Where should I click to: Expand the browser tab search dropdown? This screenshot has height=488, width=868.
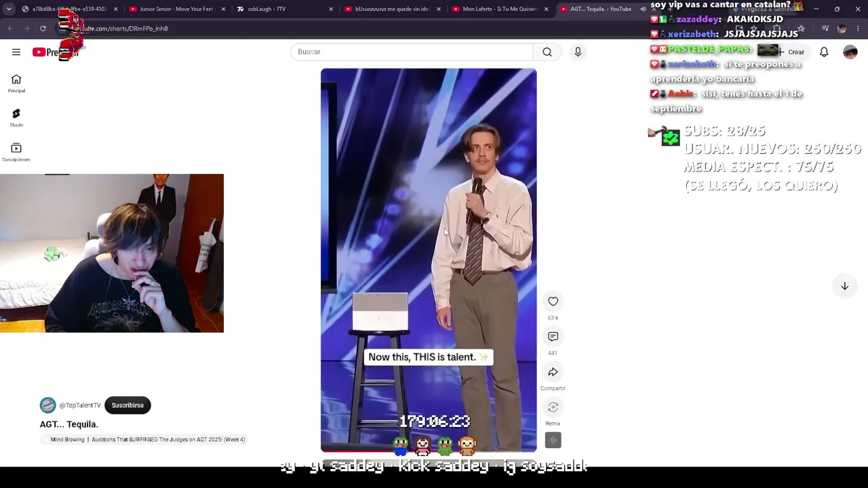click(x=8, y=9)
